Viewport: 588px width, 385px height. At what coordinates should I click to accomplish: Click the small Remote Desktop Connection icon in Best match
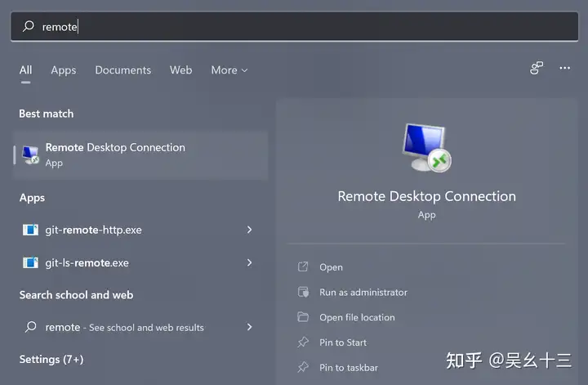pyautogui.click(x=30, y=154)
